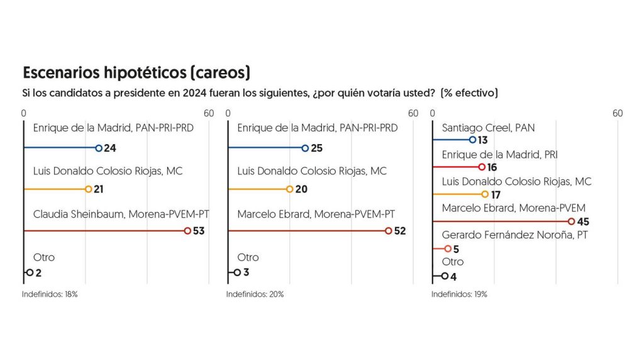This screenshot has width=644, height=363.
Task: Click Claudia Sheinbaum's 53 percent data marker
Action: (187, 231)
